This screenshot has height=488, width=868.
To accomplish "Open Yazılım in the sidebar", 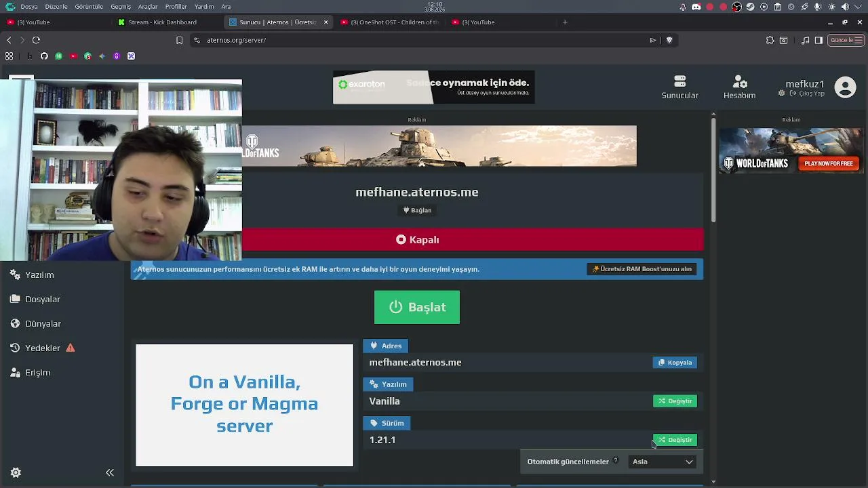I will pos(33,274).
